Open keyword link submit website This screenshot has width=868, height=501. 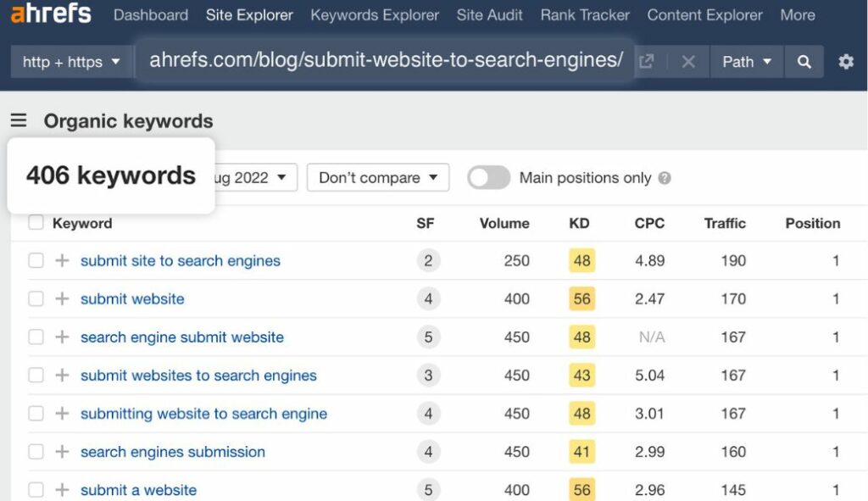(x=132, y=299)
